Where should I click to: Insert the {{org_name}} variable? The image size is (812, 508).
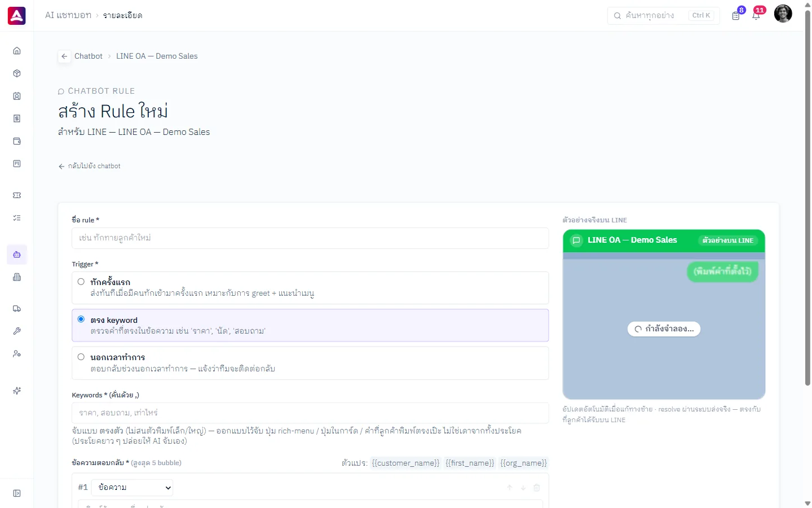pos(523,463)
